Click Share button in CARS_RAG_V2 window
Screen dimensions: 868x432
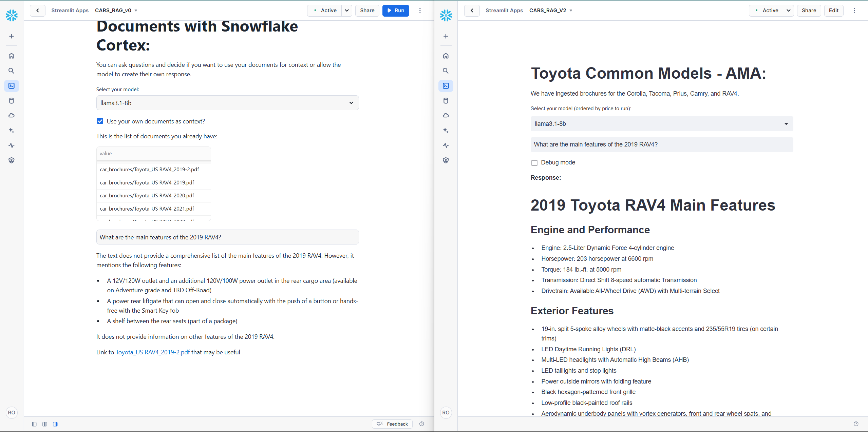click(809, 11)
